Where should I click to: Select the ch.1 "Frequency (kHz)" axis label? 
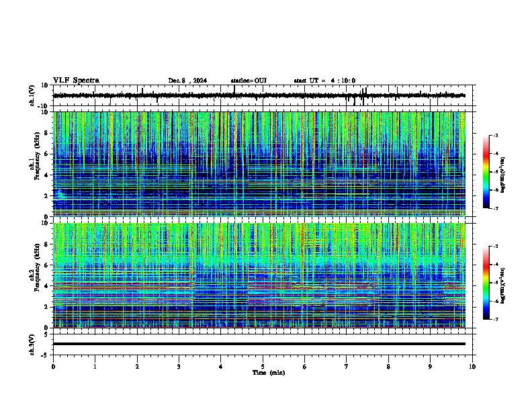point(37,156)
